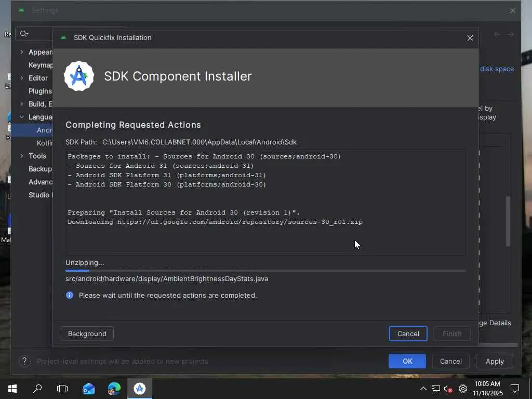
Task: Apply changes in Settings window
Action: tap(495, 362)
